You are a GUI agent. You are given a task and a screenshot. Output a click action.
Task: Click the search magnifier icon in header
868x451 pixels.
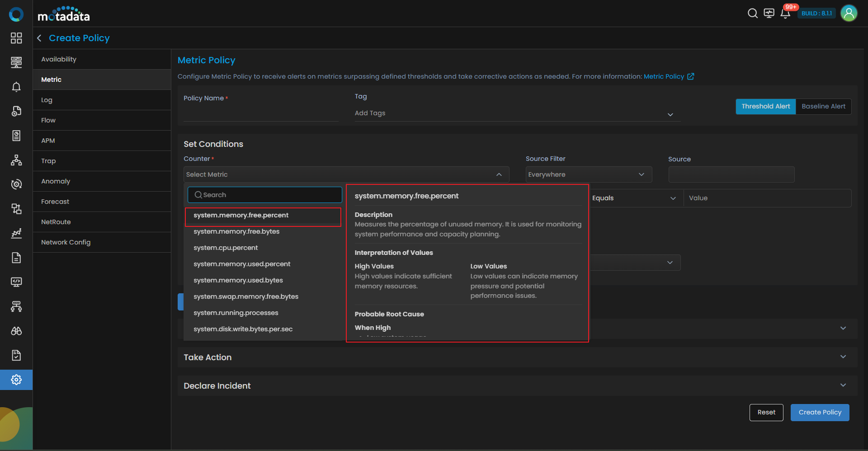click(x=752, y=14)
